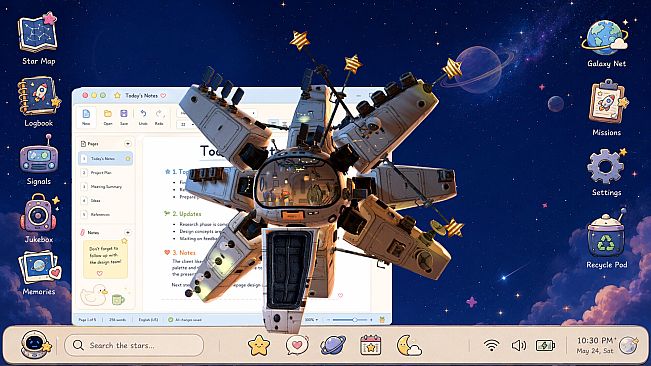Click the moon avatar beside the clock

(628, 345)
